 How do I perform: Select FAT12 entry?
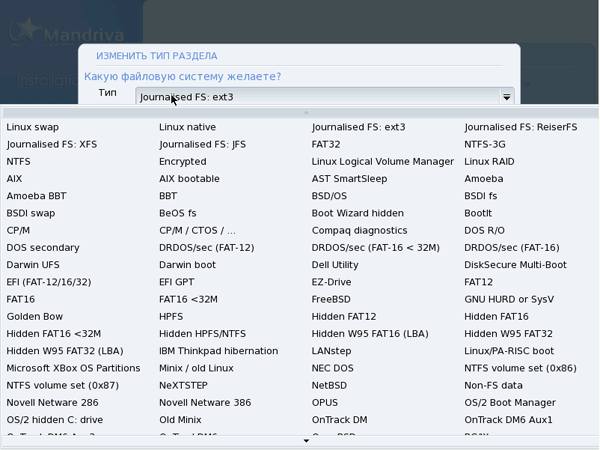coord(478,282)
